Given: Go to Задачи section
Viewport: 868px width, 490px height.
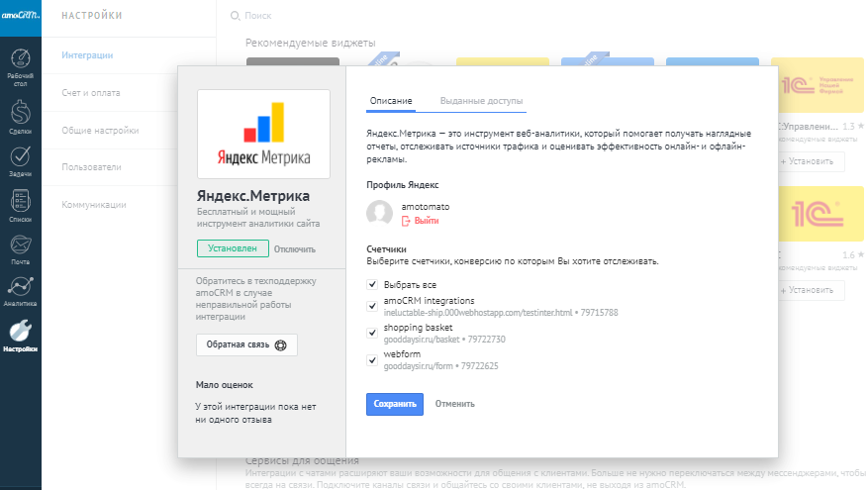Looking at the screenshot, I should click(21, 161).
